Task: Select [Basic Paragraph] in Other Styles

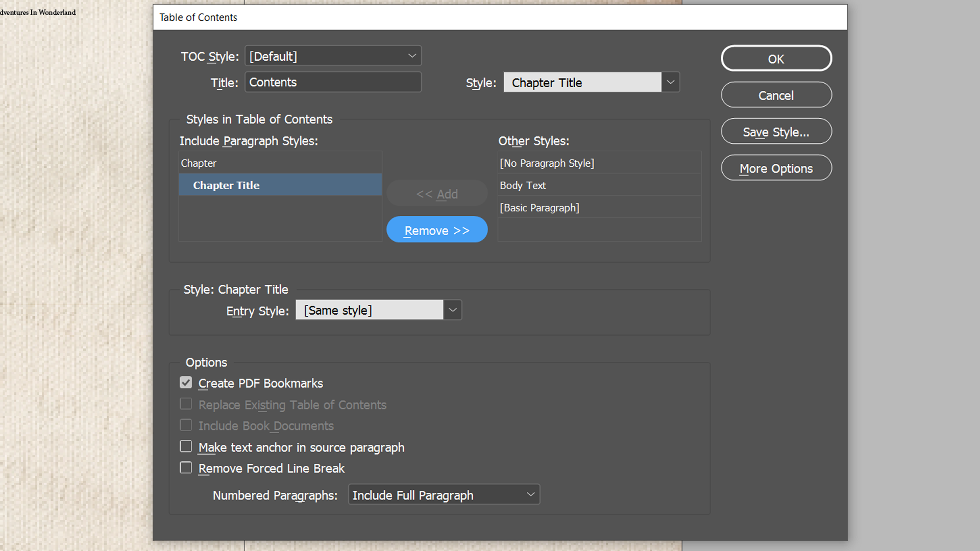Action: tap(599, 207)
